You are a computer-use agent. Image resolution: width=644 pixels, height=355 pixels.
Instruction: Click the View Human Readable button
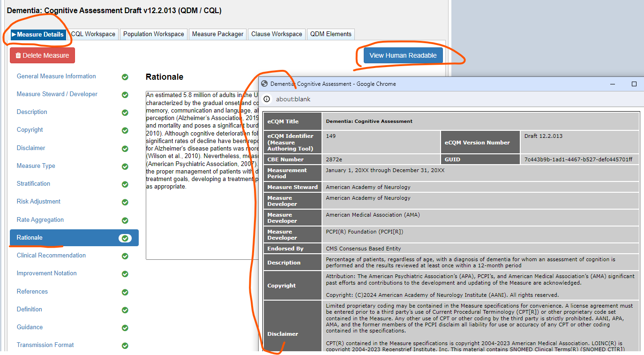click(403, 55)
